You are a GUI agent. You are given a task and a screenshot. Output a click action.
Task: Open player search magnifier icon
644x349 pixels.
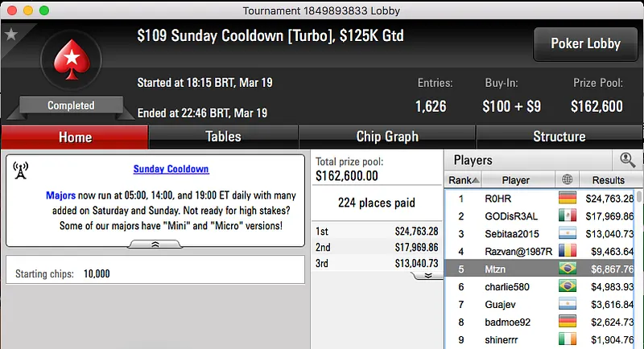click(x=628, y=160)
